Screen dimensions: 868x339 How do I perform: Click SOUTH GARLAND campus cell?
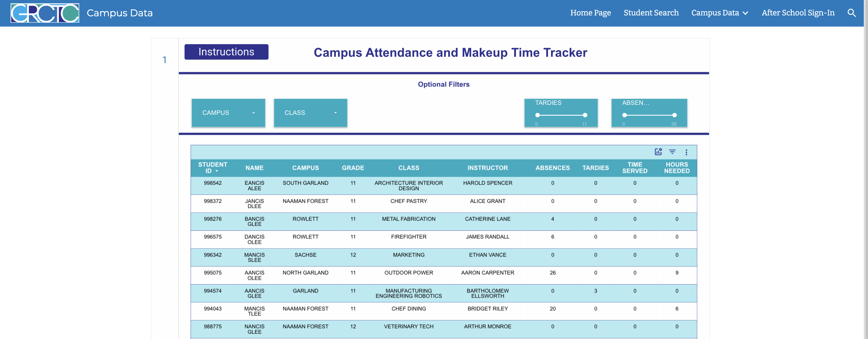305,183
